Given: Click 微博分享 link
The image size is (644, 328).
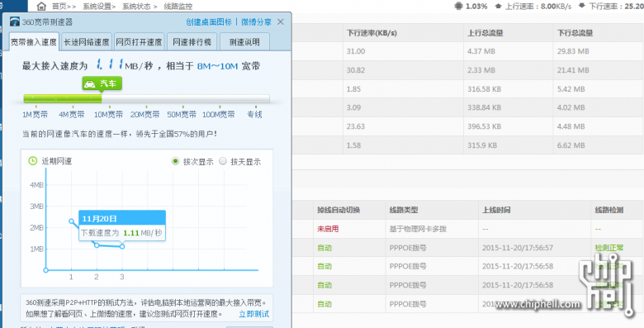Looking at the screenshot, I should [256, 21].
